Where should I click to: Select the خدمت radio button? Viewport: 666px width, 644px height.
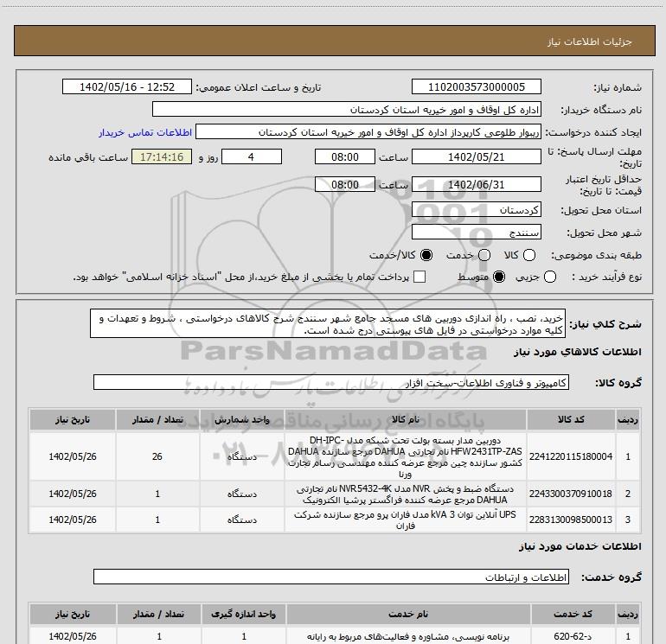click(484, 255)
